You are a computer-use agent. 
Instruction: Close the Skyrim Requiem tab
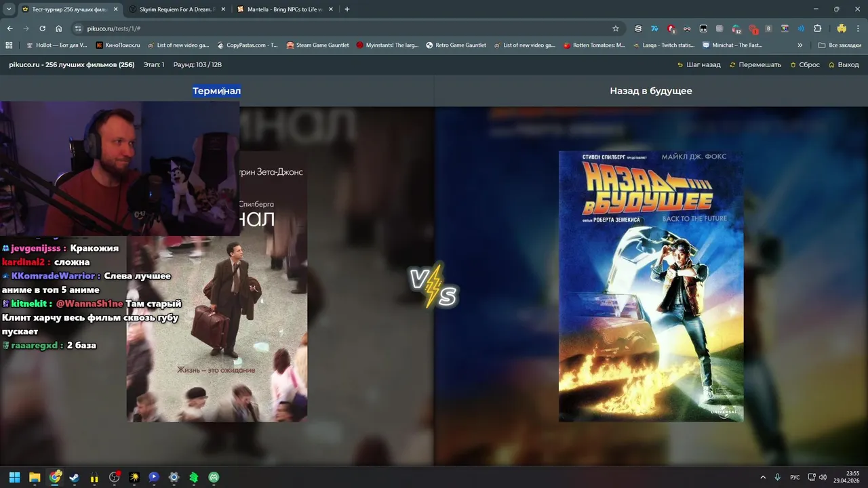(x=223, y=9)
